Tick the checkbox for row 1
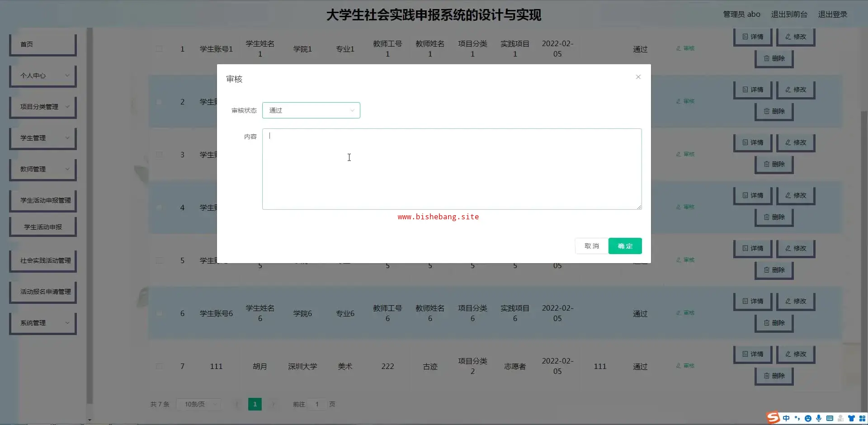The width and height of the screenshot is (868, 425). 159,49
